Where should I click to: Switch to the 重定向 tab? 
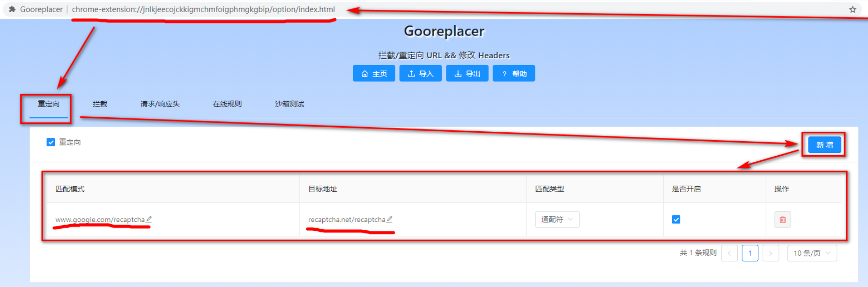click(49, 104)
